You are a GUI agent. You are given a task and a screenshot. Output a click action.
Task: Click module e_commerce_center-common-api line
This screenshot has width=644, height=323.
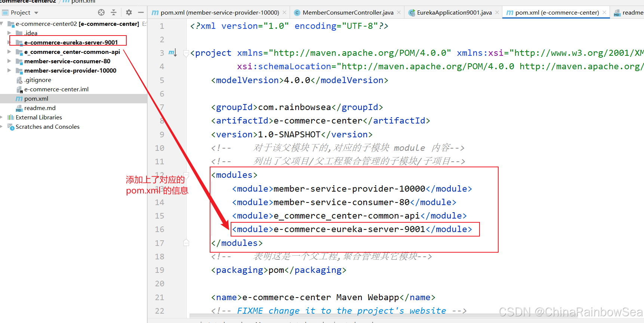tap(349, 216)
